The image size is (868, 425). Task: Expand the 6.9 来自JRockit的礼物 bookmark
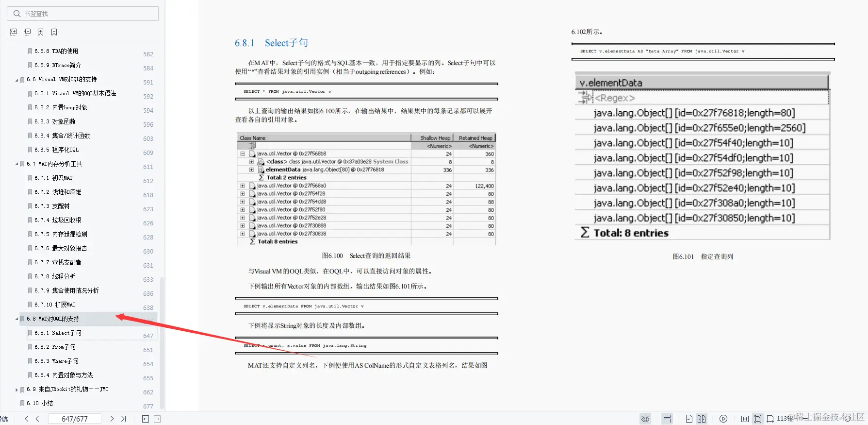tap(16, 390)
